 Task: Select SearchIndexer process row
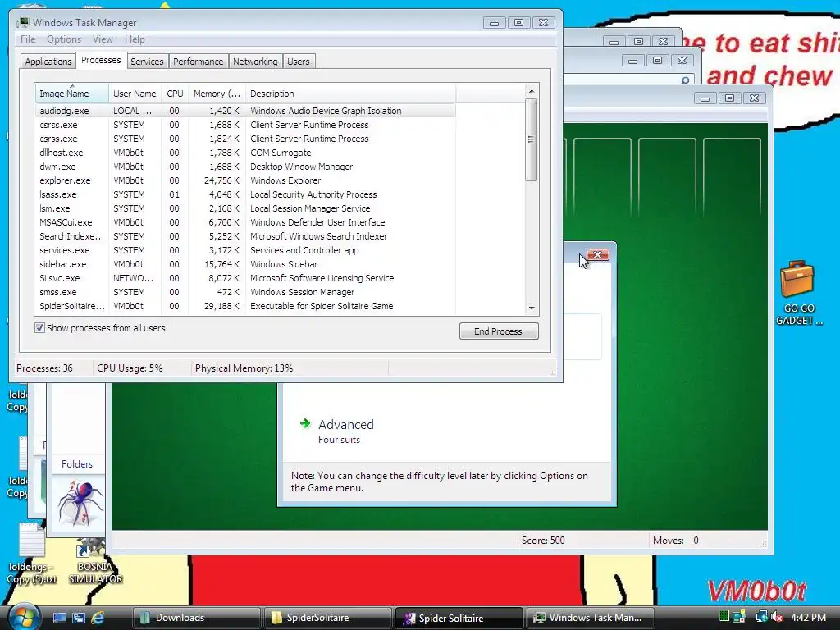245,236
